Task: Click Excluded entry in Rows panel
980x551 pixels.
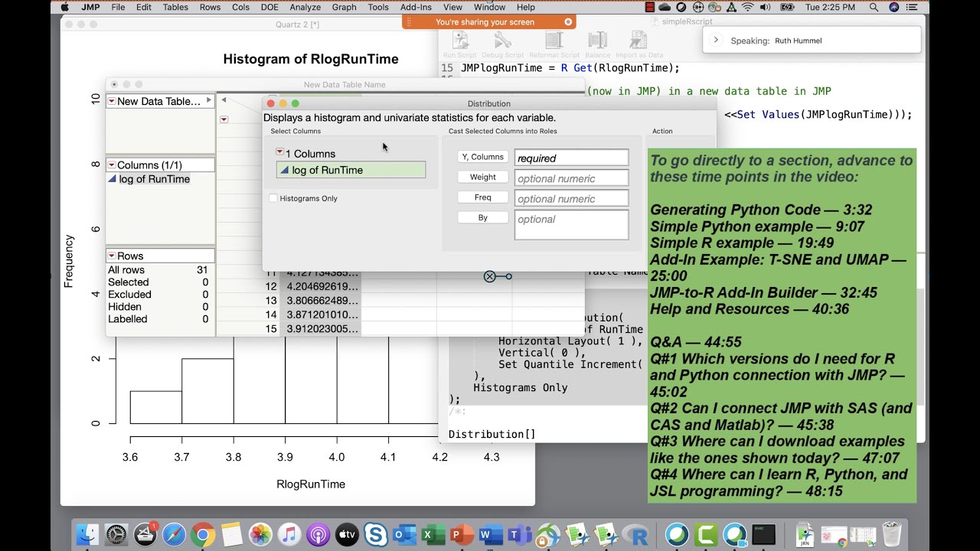Action: coord(129,295)
